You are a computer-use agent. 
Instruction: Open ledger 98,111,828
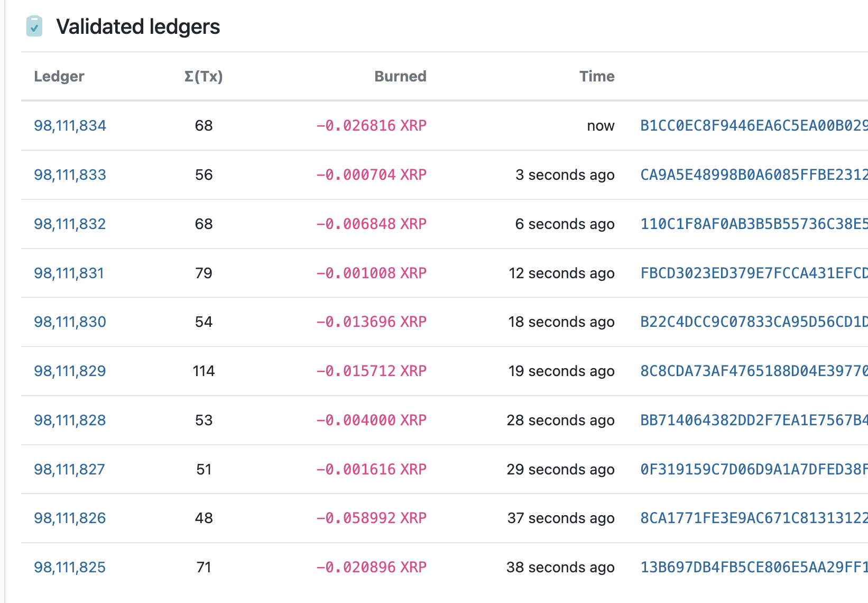[70, 421]
